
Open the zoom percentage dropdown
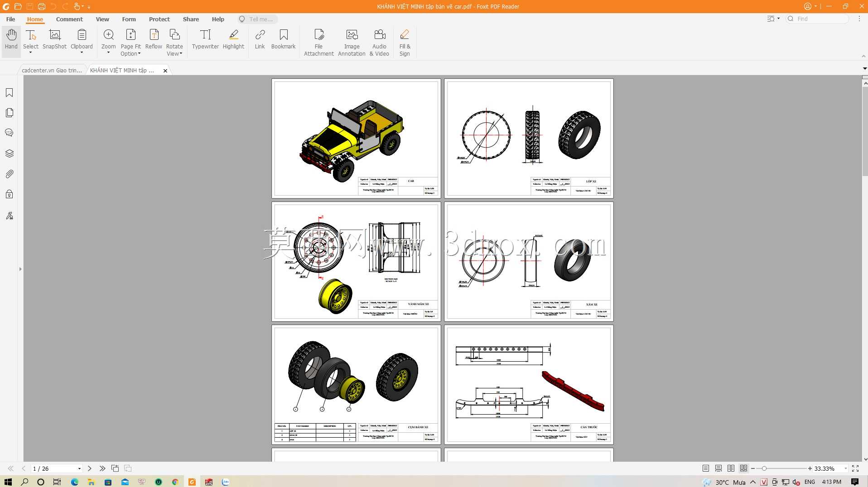845,468
